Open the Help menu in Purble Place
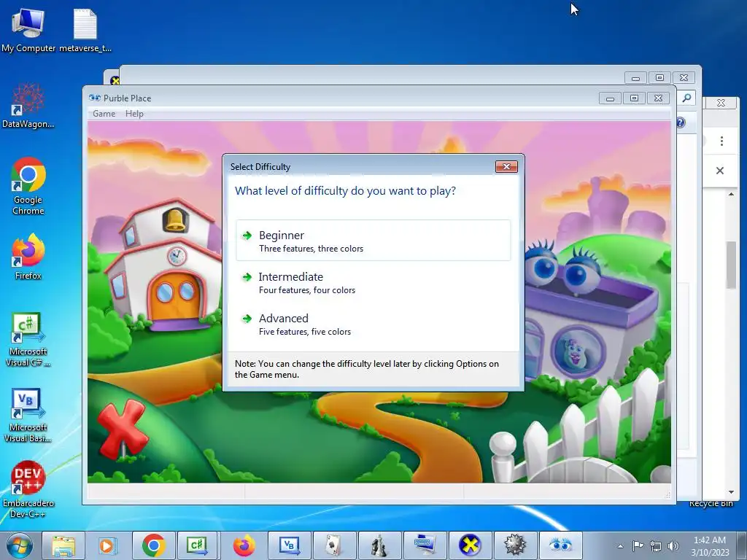The image size is (747, 560). pos(134,113)
